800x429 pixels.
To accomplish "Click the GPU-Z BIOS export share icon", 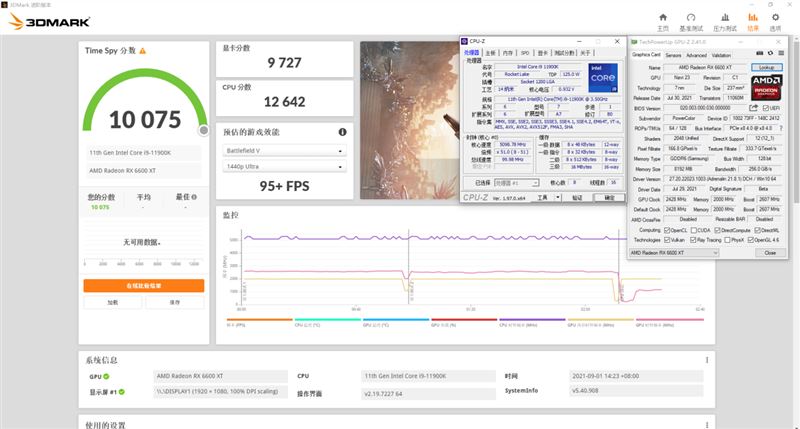I will (754, 108).
